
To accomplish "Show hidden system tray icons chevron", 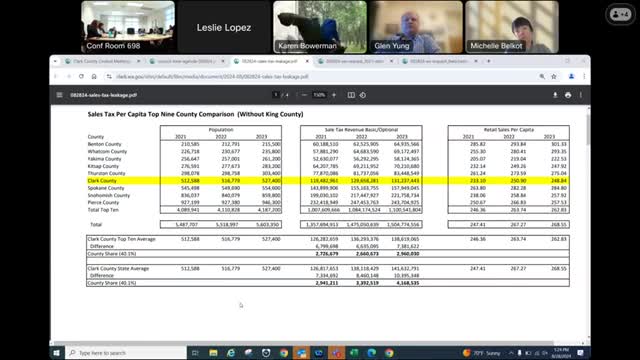I will click(511, 353).
